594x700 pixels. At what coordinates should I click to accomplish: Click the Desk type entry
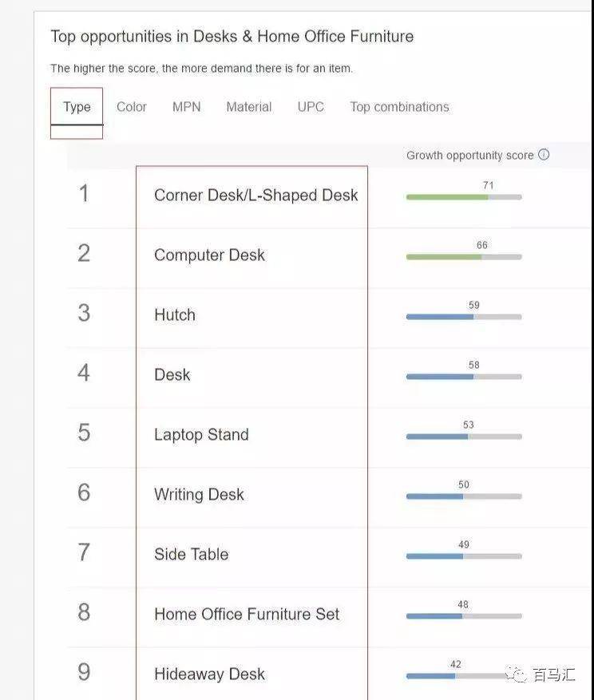pos(172,375)
